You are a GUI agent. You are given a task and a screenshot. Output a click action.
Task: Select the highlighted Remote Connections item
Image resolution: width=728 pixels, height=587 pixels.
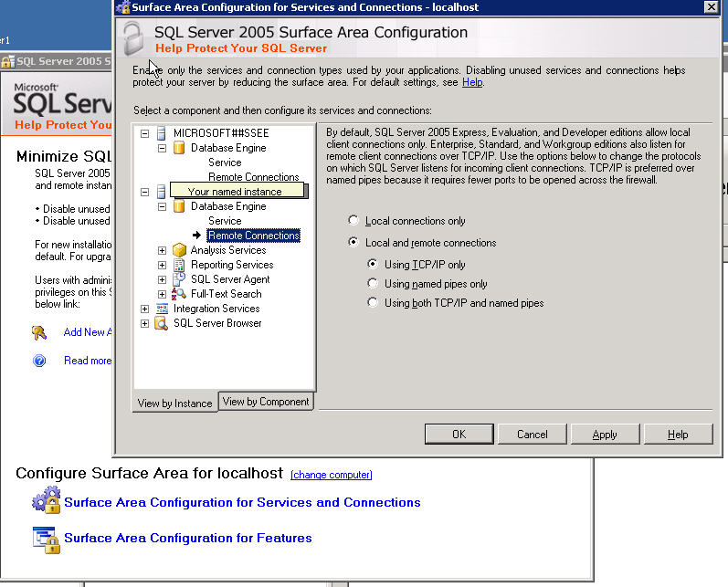[x=254, y=236]
